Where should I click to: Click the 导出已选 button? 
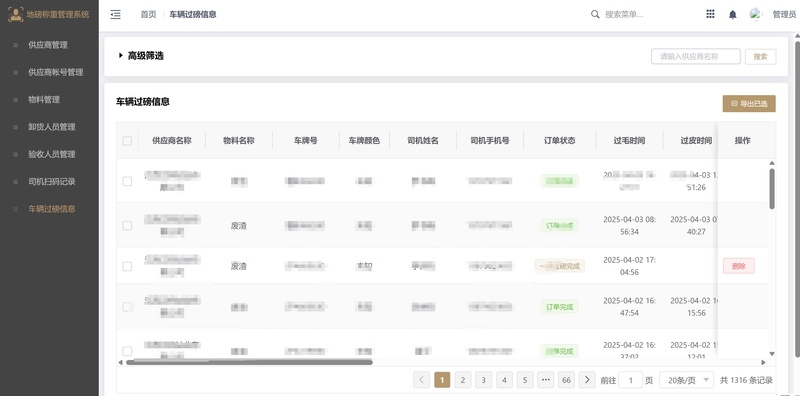[749, 104]
